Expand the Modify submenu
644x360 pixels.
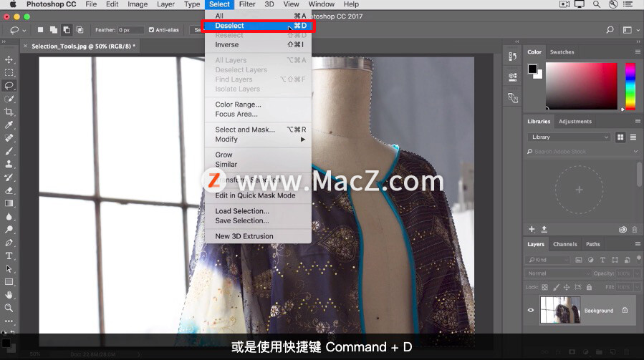[x=258, y=139]
